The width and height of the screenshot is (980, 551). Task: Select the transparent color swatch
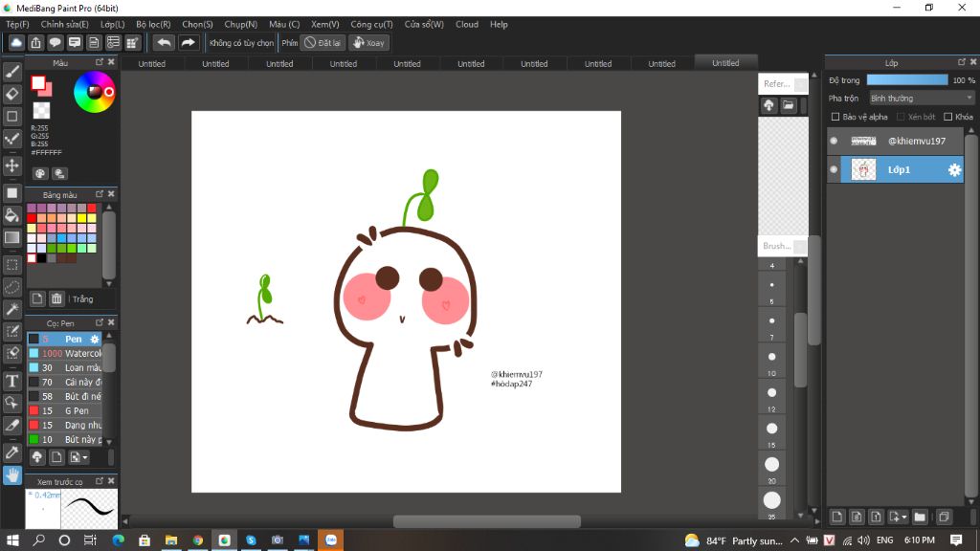[x=41, y=111]
